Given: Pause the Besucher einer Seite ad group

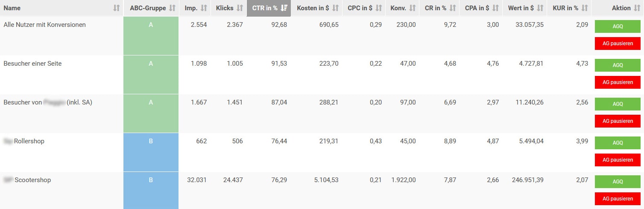Looking at the screenshot, I should pos(618,82).
